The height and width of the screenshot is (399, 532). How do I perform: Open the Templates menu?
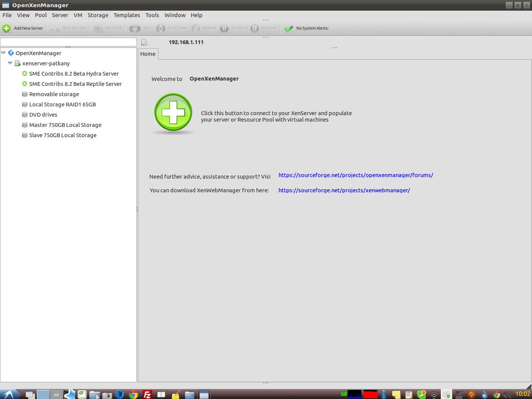click(127, 15)
